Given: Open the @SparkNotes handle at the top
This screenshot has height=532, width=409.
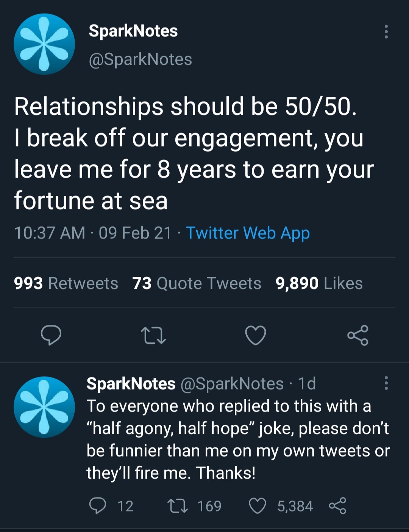Looking at the screenshot, I should [140, 59].
